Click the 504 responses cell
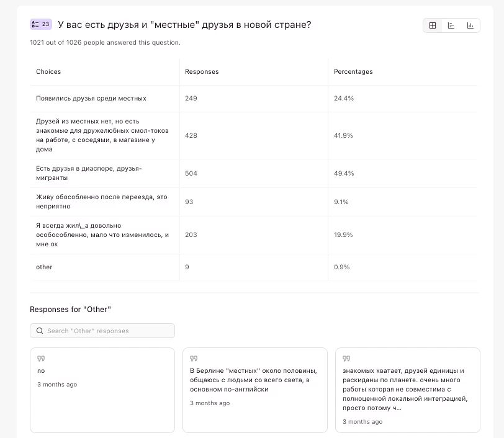The width and height of the screenshot is (504, 438). 191,173
